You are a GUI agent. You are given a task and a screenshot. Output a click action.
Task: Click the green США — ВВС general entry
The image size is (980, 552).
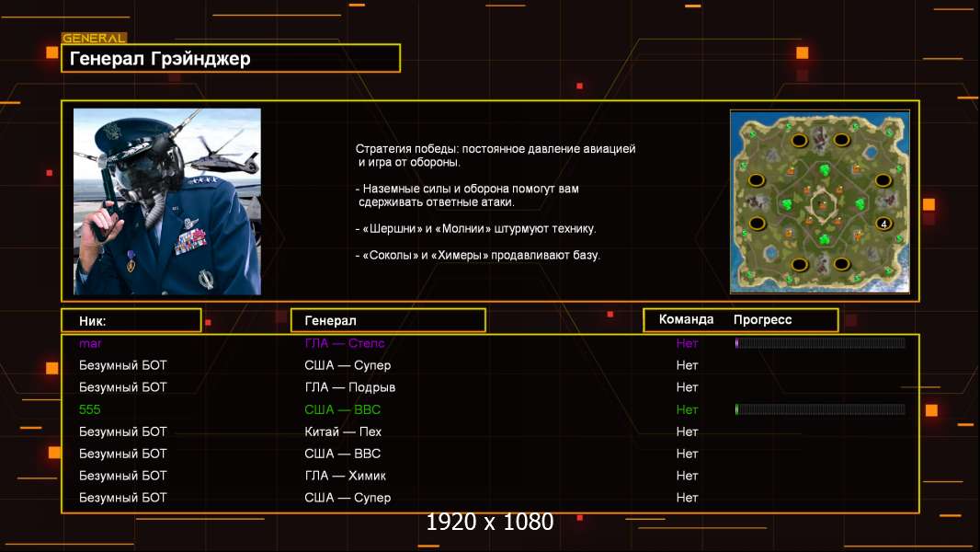click(x=343, y=409)
